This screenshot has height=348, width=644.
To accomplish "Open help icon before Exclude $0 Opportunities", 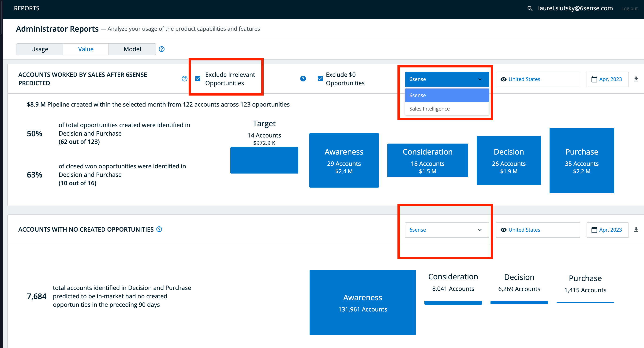I will (303, 79).
